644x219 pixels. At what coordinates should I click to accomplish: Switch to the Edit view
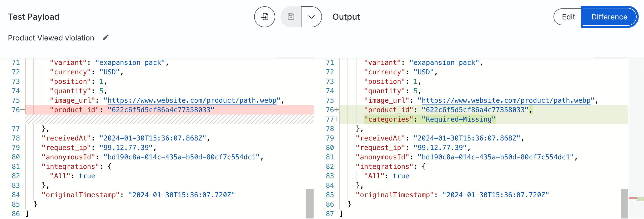(x=568, y=17)
